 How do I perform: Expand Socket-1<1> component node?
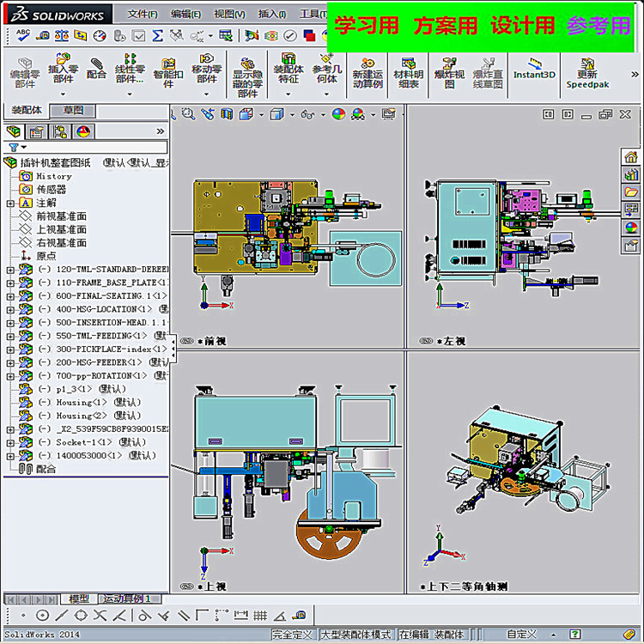click(x=10, y=443)
